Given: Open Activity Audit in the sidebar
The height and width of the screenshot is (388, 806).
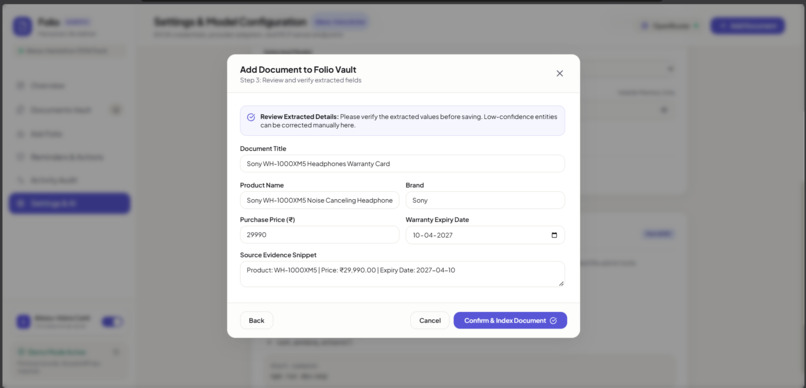Looking at the screenshot, I should pos(69,181).
